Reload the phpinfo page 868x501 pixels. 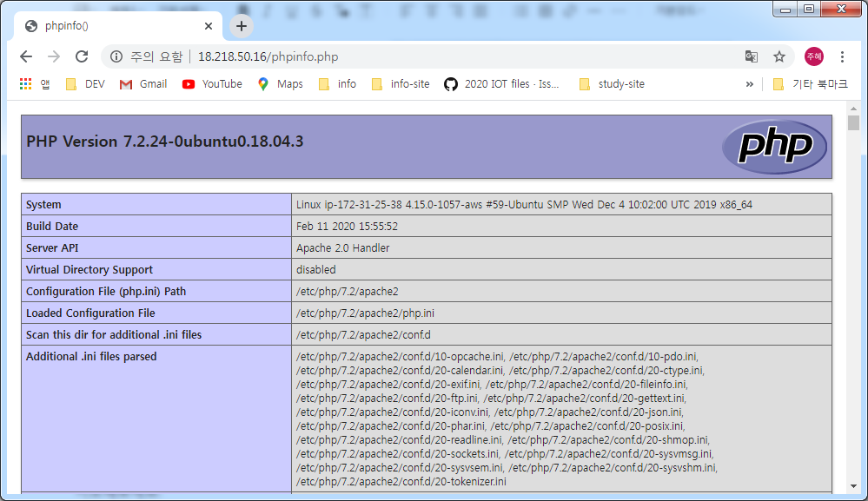point(82,56)
